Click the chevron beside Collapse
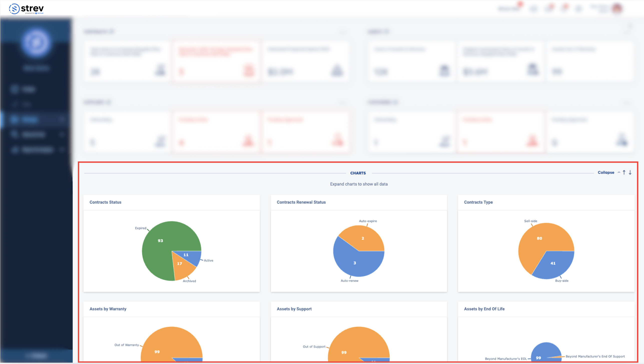Image resolution: width=644 pixels, height=364 pixels. 619,172
